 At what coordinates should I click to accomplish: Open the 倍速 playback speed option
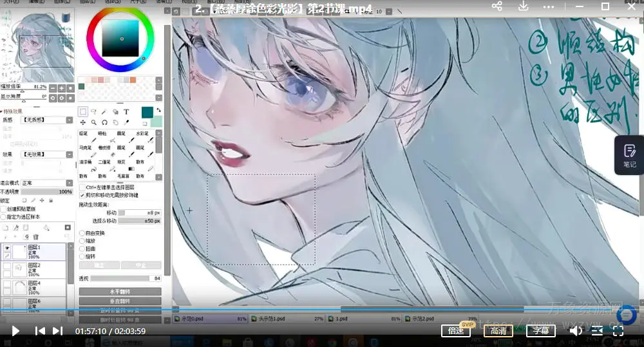tap(455, 331)
